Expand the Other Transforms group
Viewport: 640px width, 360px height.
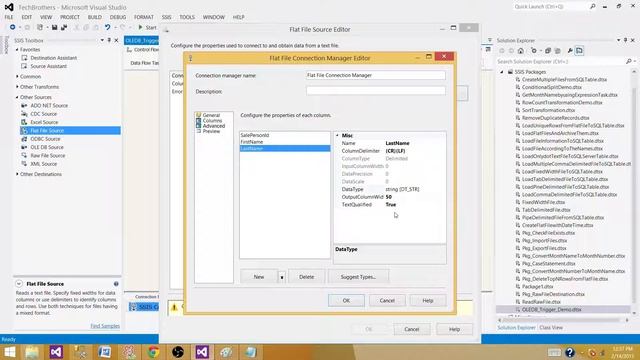click(x=17, y=87)
